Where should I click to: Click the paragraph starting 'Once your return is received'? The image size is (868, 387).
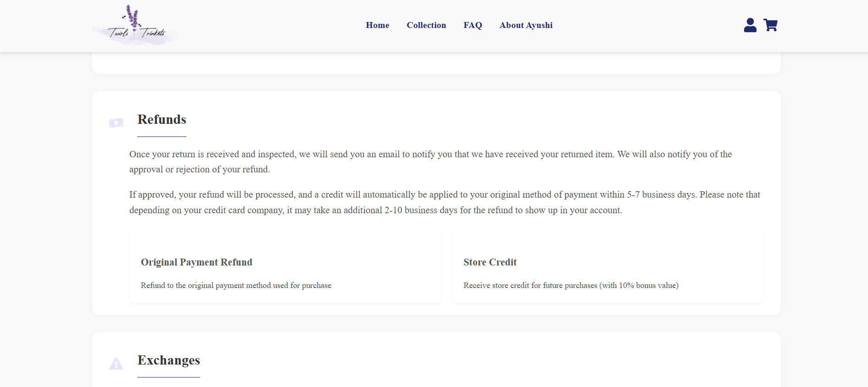(x=430, y=161)
